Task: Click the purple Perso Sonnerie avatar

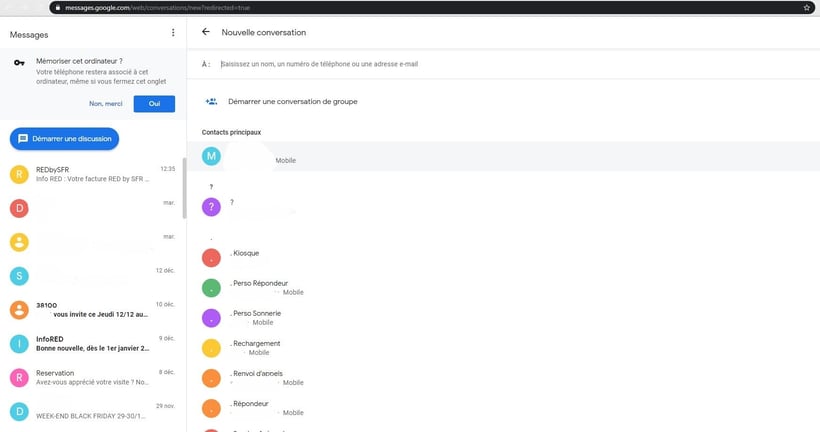Action: 211,317
